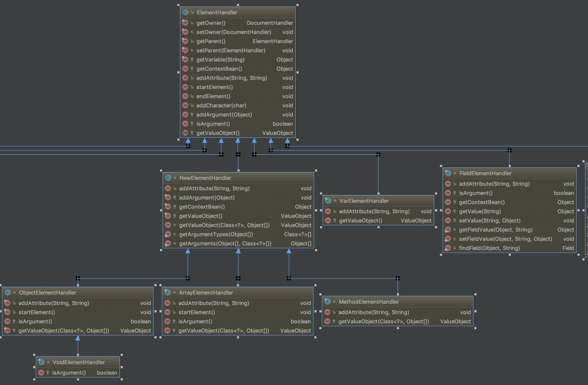Click the method icon beside endElement()
The height and width of the screenshot is (385, 588).
(185, 97)
